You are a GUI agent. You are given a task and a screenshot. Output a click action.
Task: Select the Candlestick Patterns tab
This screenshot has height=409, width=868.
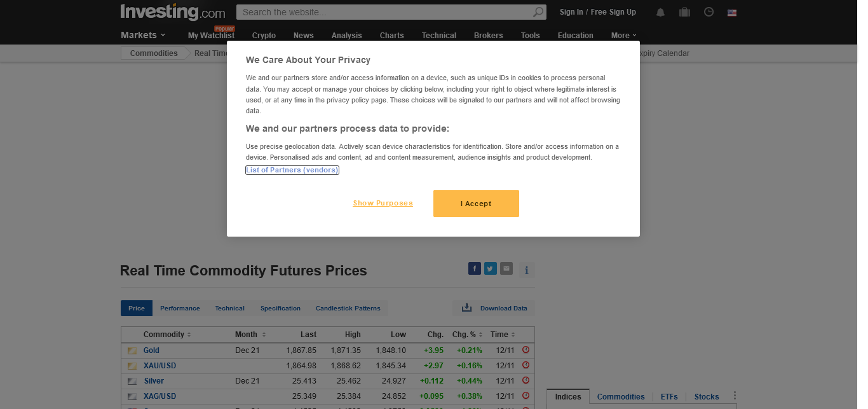click(x=348, y=308)
